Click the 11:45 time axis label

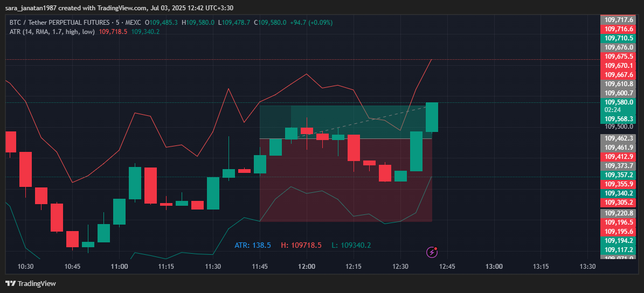coord(260,267)
